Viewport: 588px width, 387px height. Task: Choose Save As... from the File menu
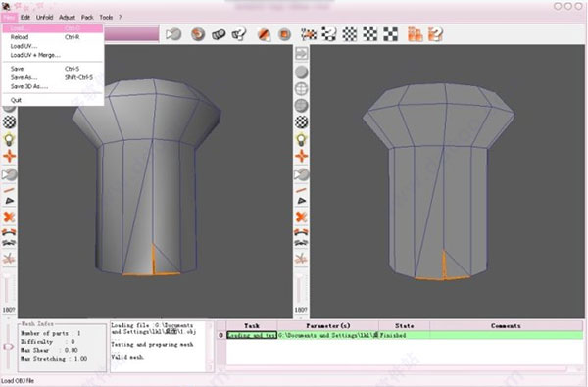click(x=53, y=77)
